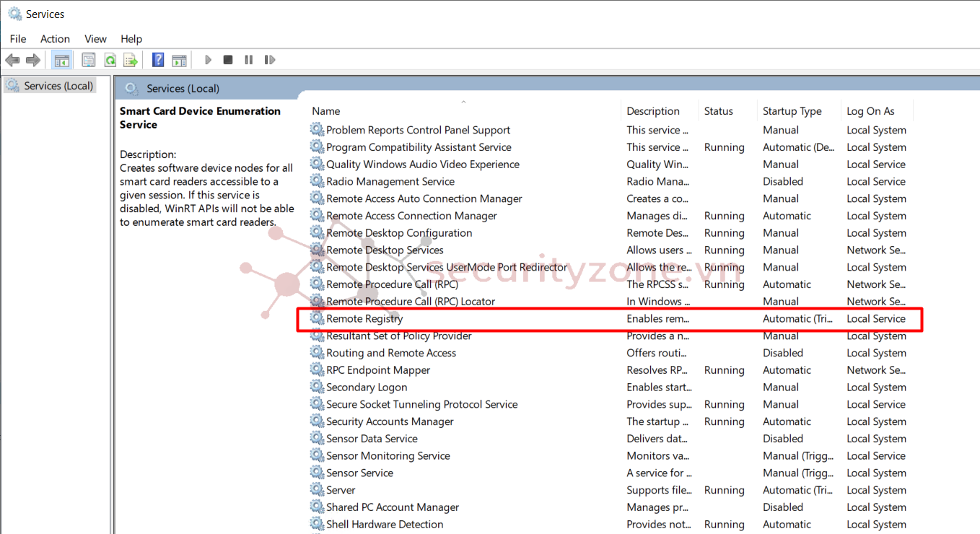Click 'Local Service' log on cell of Remote Registry
Screen dimensions: 980x534
(876, 318)
